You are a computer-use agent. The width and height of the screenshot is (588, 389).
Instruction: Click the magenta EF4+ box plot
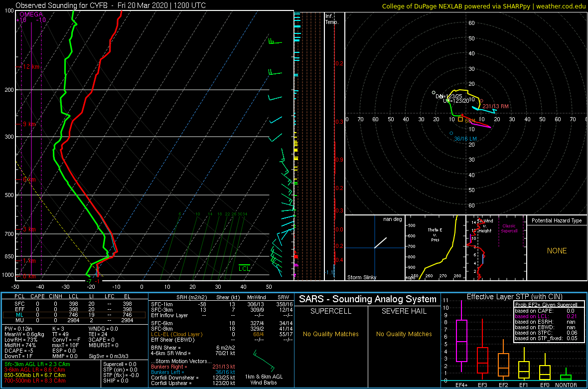(461, 336)
